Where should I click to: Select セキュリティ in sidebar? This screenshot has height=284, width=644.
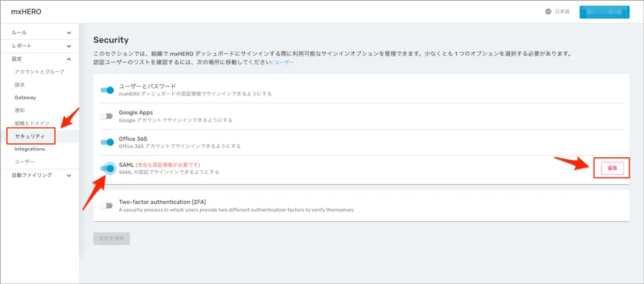click(x=31, y=136)
